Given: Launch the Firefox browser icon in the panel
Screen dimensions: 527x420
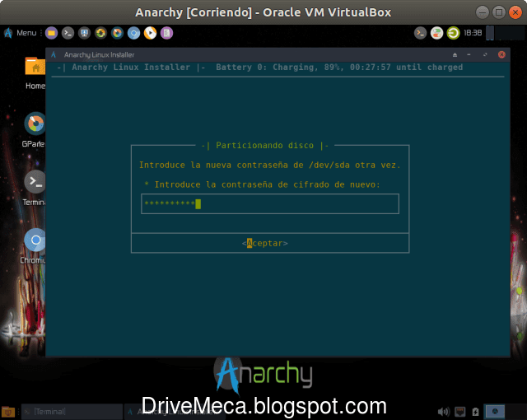Looking at the screenshot, I should (x=117, y=33).
